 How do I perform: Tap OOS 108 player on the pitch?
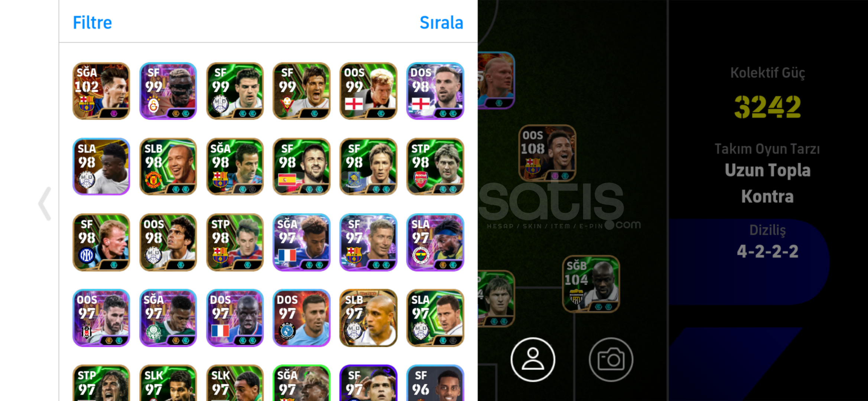[x=547, y=153]
